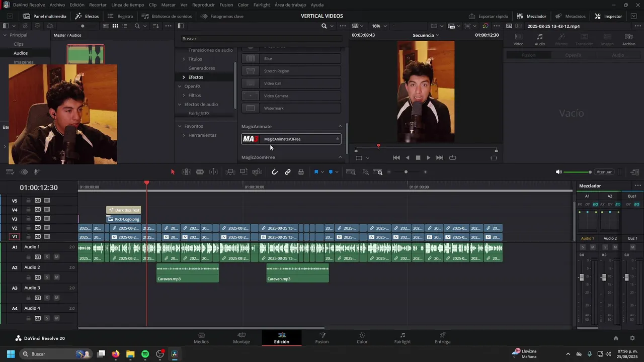Toggle position lock padlock icon
Viewport: 644px width, 362px height.
301,172
